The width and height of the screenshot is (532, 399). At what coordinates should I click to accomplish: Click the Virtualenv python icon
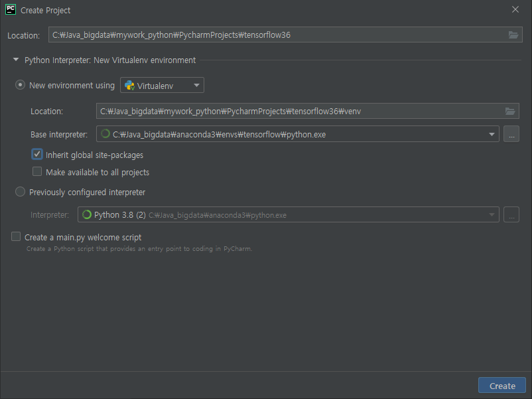[129, 85]
